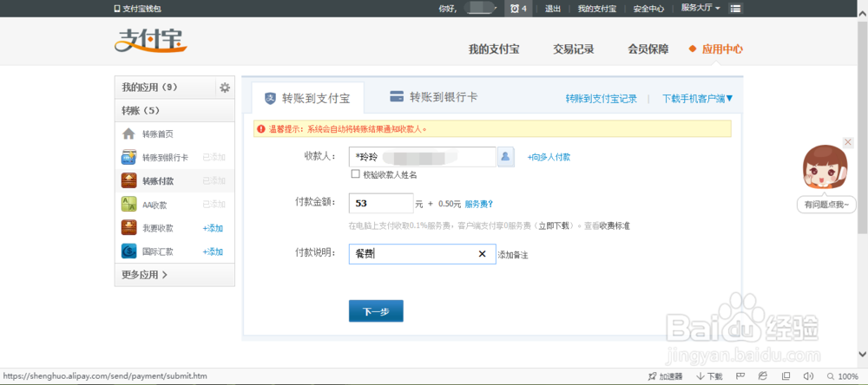Click the 转账到银行卡 sidebar app icon
This screenshot has height=385, width=868.
pyautogui.click(x=128, y=157)
